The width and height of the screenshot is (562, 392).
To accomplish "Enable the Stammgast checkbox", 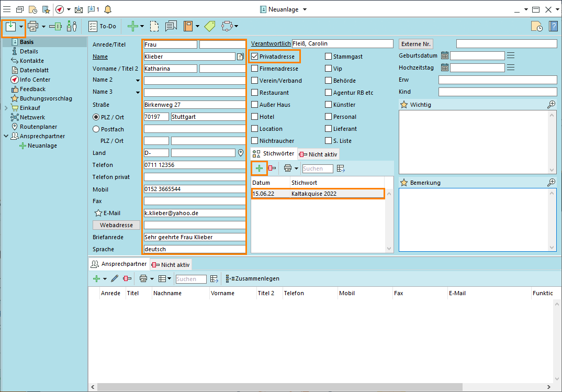I will point(328,57).
